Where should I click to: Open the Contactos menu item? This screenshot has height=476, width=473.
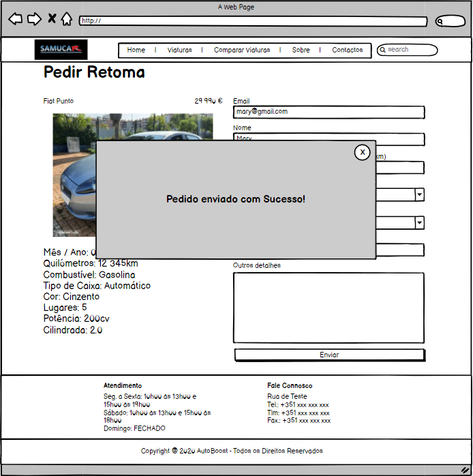pyautogui.click(x=348, y=50)
